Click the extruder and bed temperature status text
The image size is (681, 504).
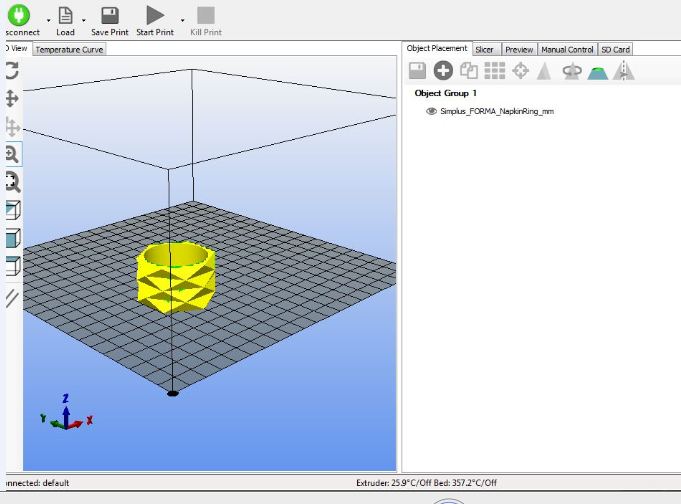[x=426, y=483]
